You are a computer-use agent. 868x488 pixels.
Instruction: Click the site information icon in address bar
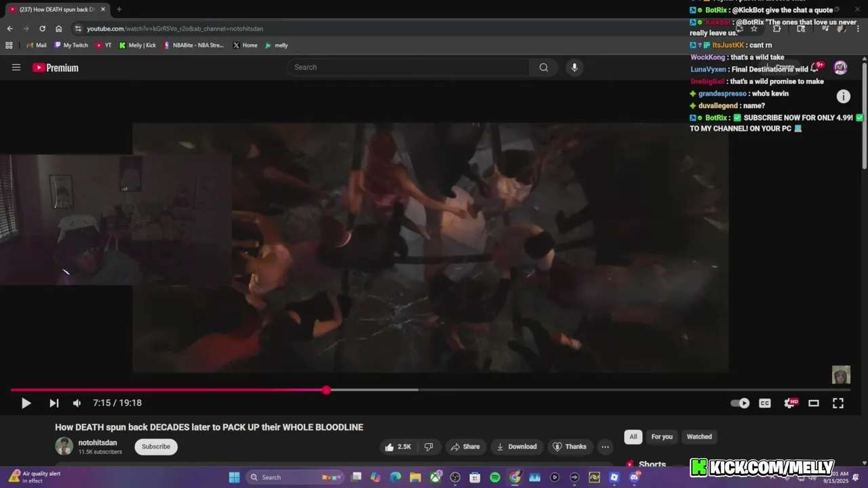click(78, 28)
